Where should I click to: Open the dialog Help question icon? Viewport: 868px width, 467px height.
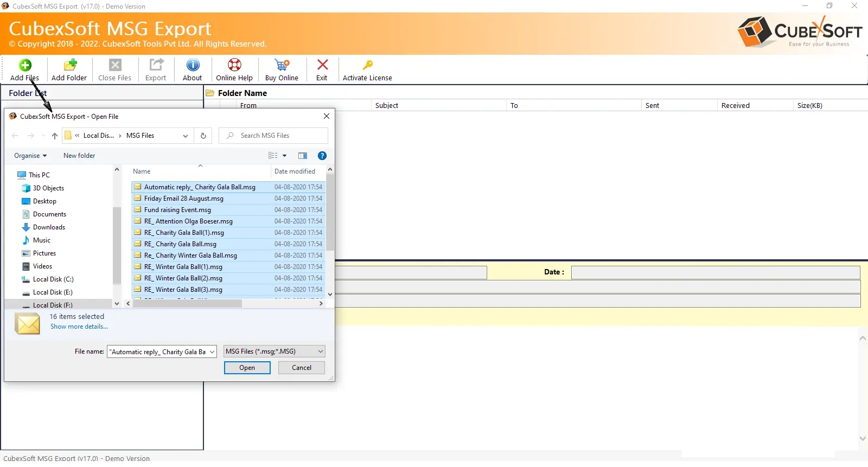[322, 156]
